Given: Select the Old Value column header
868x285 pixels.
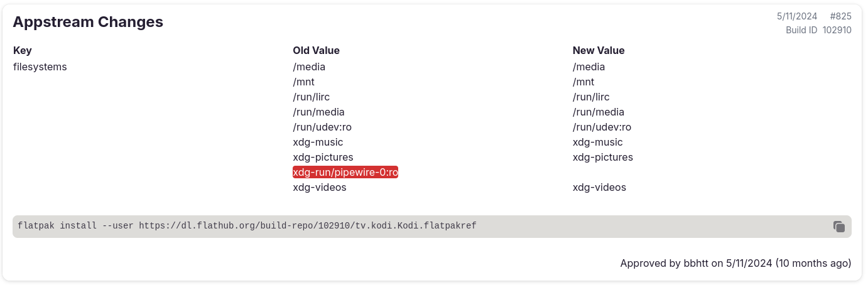Looking at the screenshot, I should 316,50.
